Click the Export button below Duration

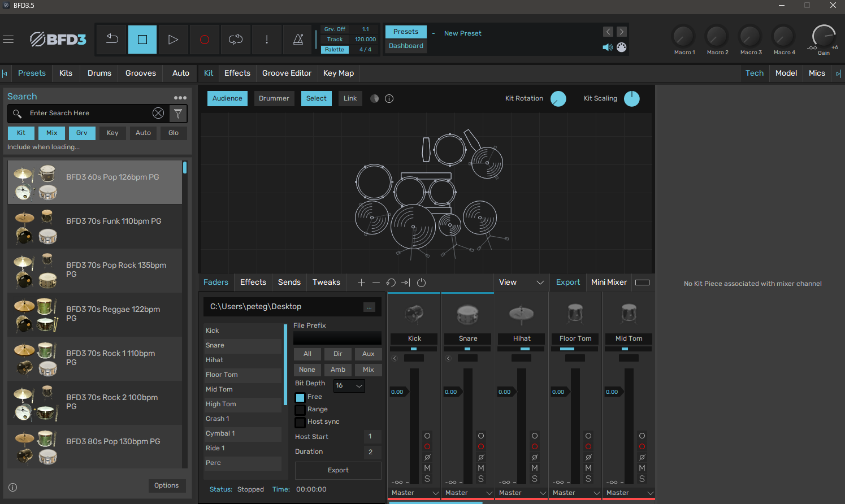338,470
